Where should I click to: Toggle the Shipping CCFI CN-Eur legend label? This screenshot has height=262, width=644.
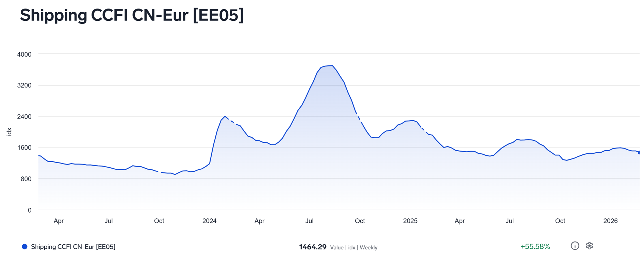[73, 247]
